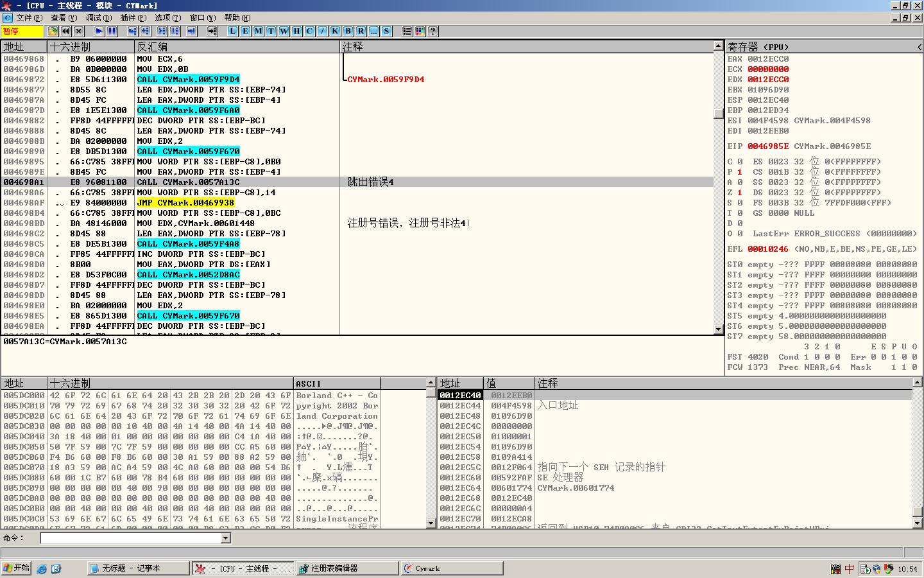The image size is (924, 578).
Task: Show References with the R button
Action: (x=361, y=31)
